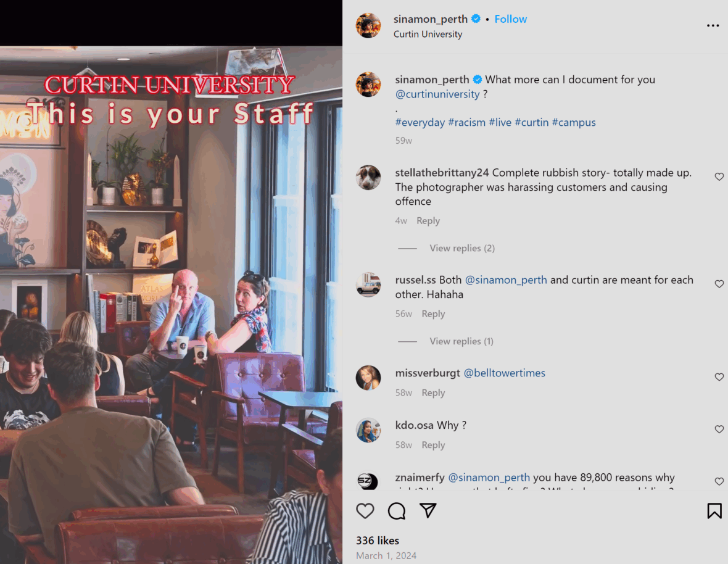Expand View replies (1)
The height and width of the screenshot is (564, 728).
[x=461, y=341]
